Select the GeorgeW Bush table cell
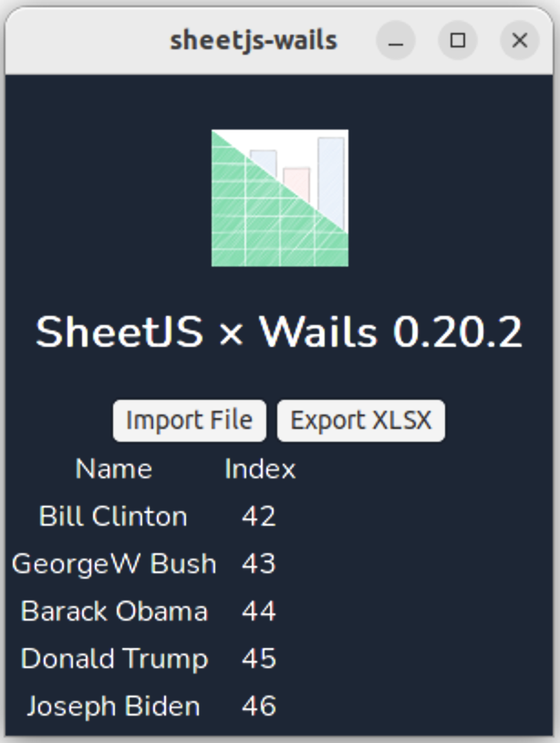 click(x=114, y=564)
